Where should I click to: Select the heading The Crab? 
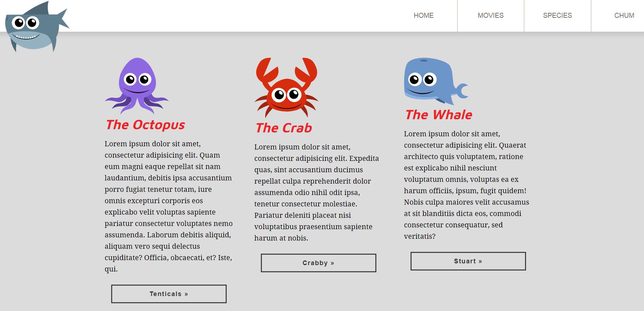pyautogui.click(x=284, y=128)
